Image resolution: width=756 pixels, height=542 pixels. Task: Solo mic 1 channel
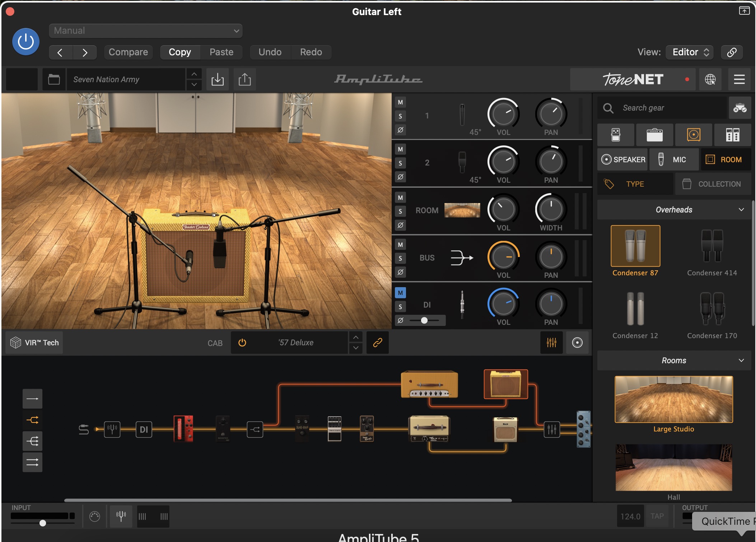tap(400, 116)
